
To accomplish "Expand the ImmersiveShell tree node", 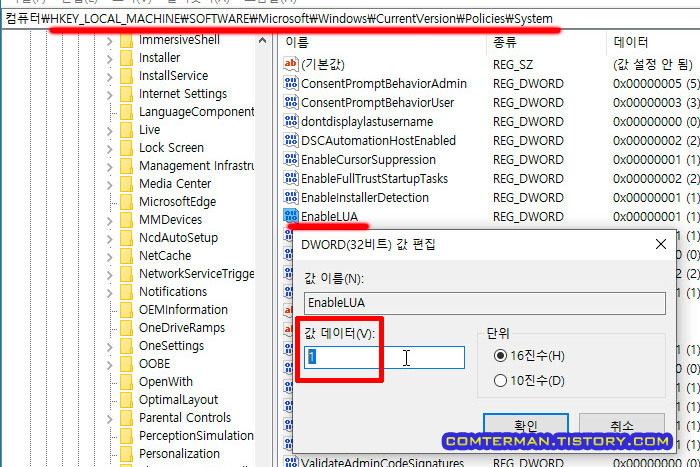I will (110, 42).
